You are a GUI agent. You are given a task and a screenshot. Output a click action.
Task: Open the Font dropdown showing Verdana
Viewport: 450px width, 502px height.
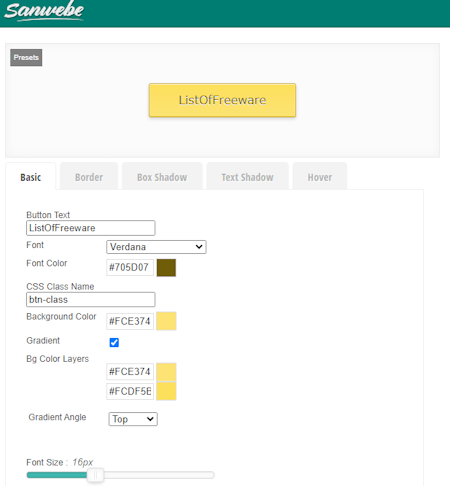click(x=156, y=247)
